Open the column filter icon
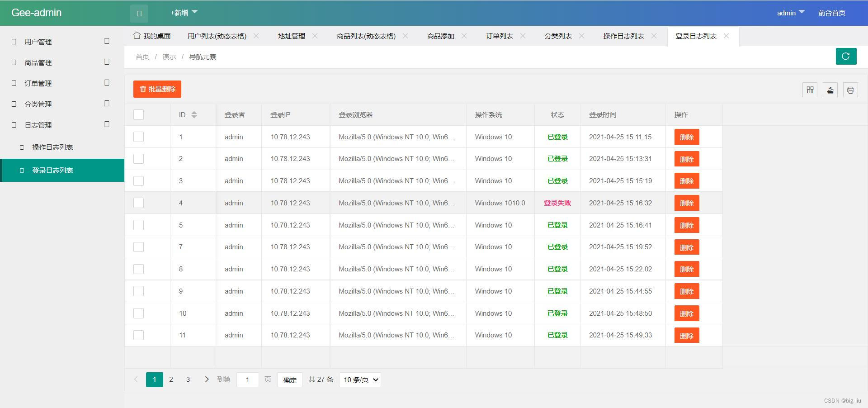 click(810, 90)
